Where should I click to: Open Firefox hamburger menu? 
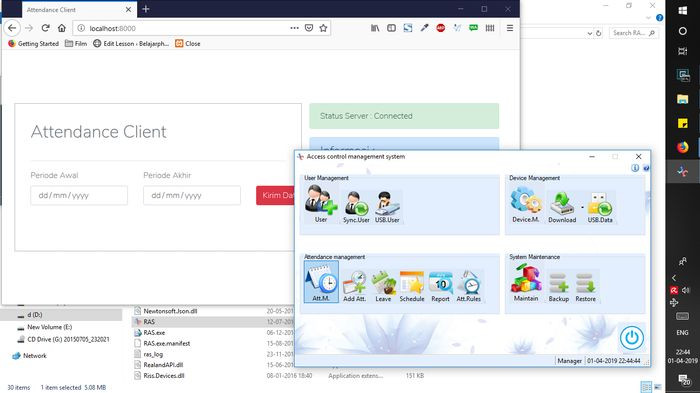pos(509,28)
